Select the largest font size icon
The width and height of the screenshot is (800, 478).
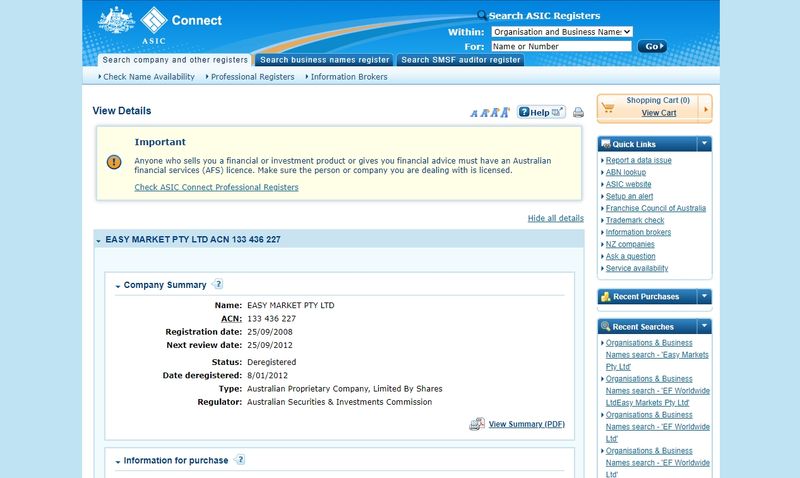[505, 112]
